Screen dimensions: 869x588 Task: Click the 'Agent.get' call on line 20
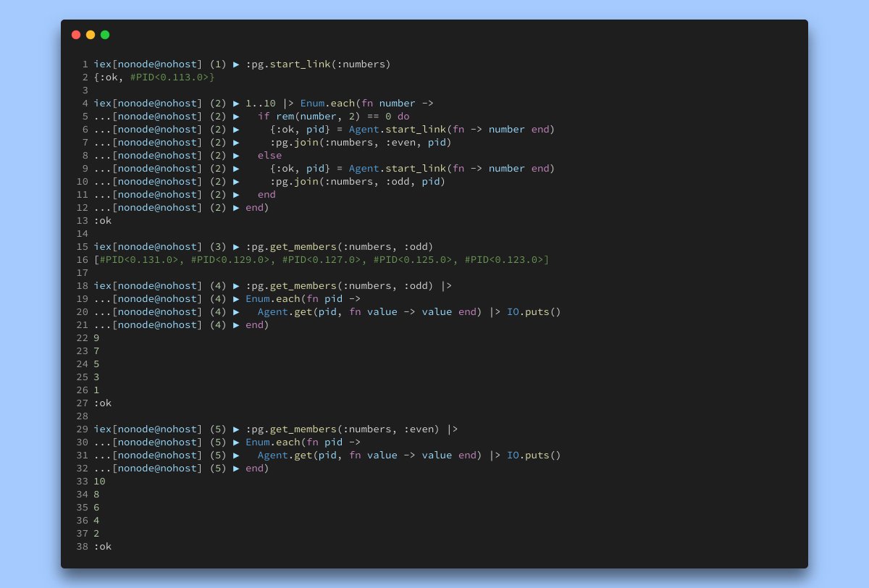(x=285, y=311)
